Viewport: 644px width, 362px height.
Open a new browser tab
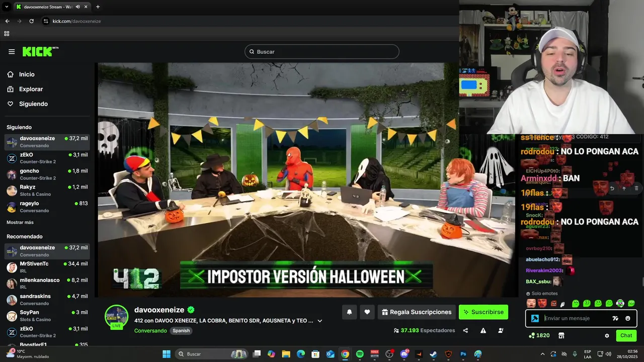[98, 7]
